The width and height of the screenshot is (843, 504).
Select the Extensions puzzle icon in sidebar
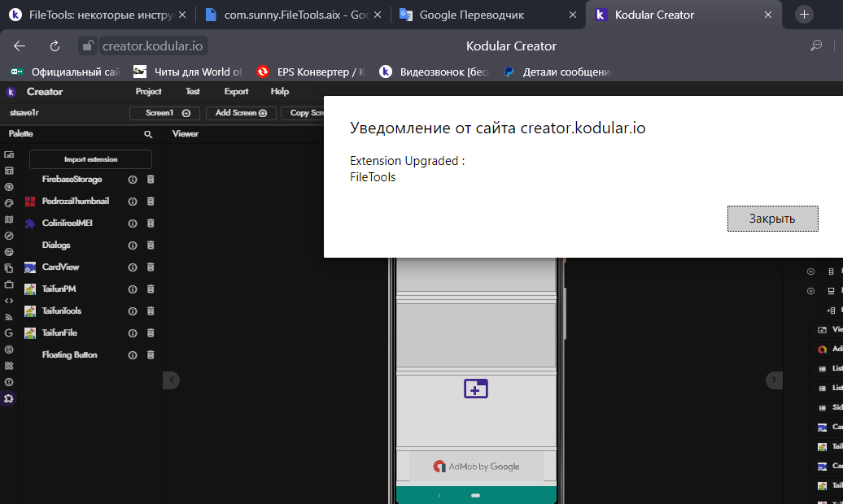coord(9,398)
